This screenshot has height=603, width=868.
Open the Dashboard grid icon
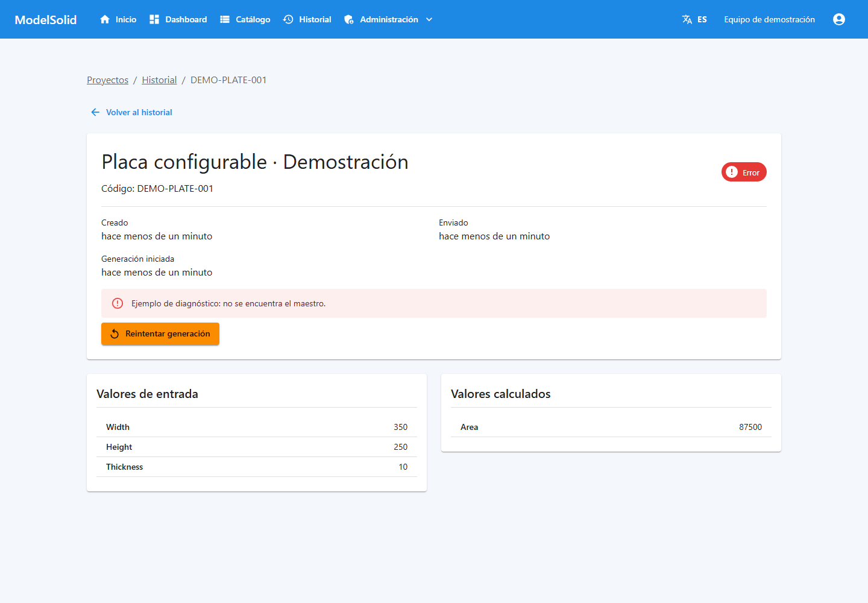[x=154, y=19]
